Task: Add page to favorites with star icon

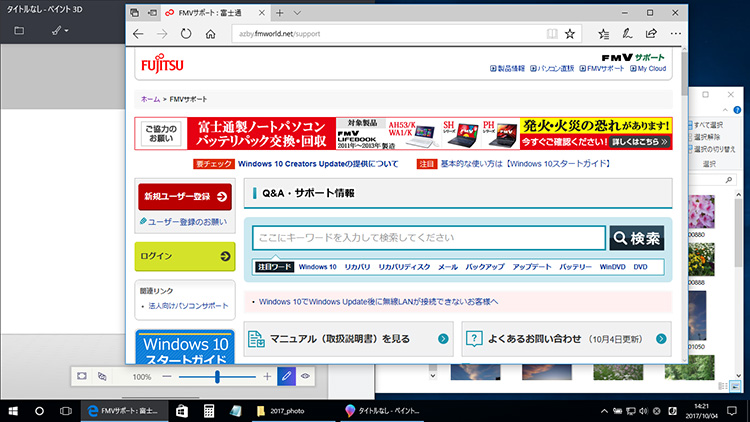Action: coord(570,33)
